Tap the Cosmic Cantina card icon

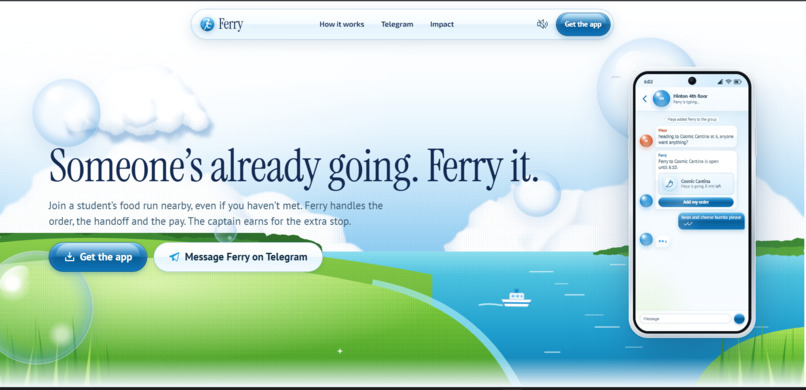pyautogui.click(x=670, y=183)
